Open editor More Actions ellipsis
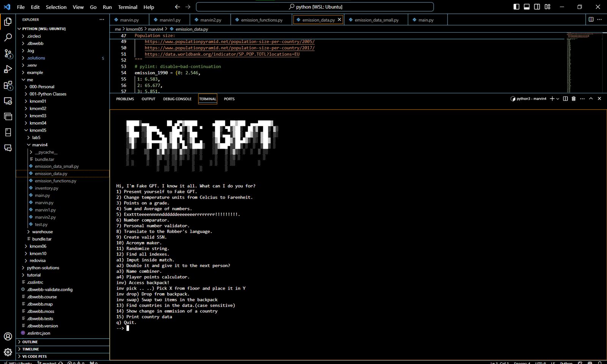 (x=599, y=19)
